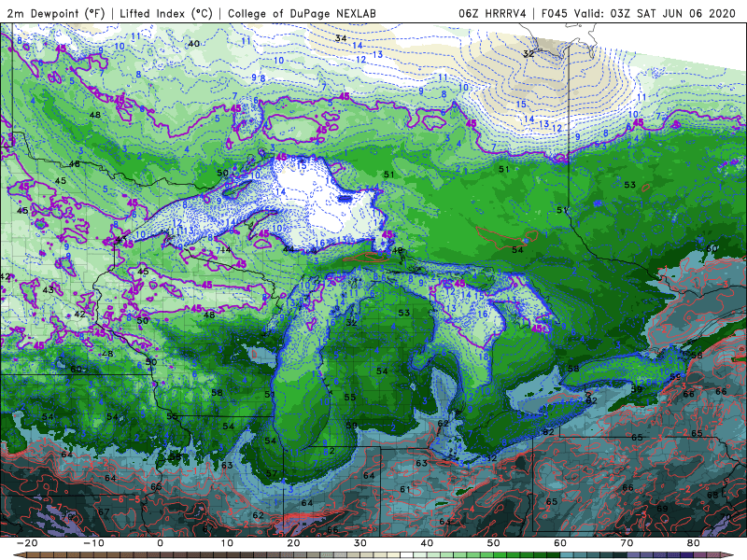747x560 pixels.
Task: Click the 10 label on the color scale
Action: pyautogui.click(x=227, y=543)
